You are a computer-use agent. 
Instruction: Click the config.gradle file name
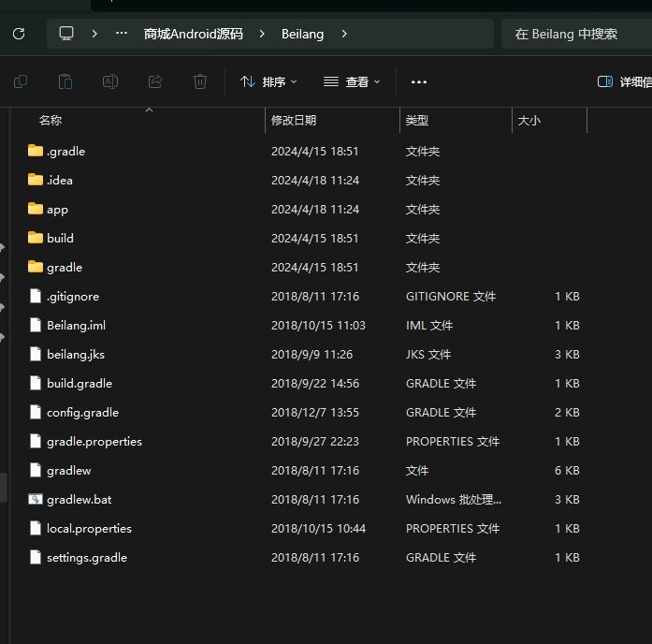(x=82, y=413)
